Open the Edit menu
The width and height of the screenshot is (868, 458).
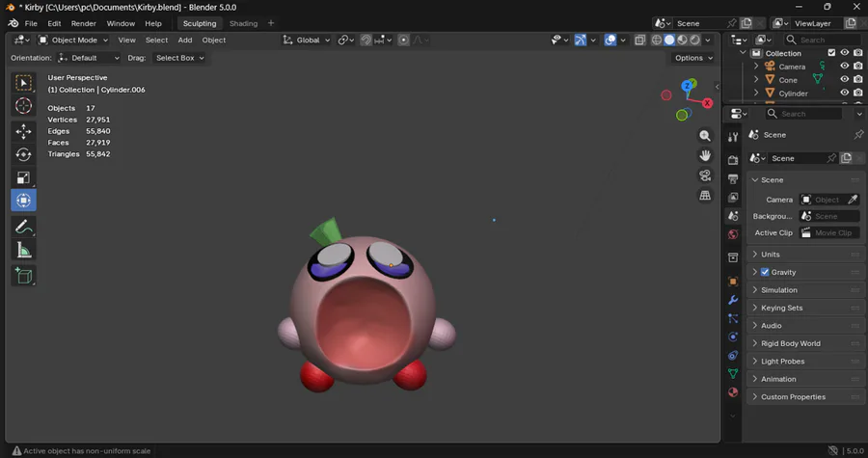(54, 23)
